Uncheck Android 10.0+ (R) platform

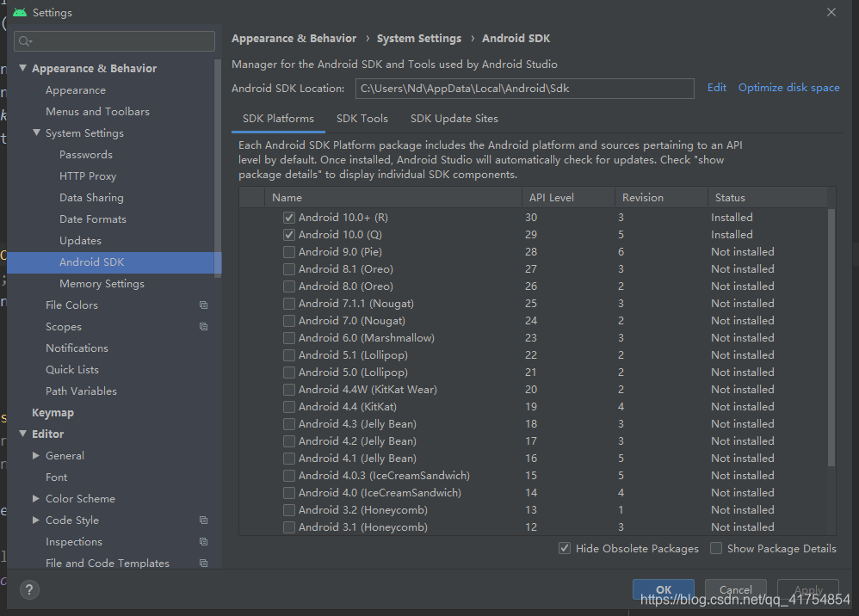(x=289, y=218)
